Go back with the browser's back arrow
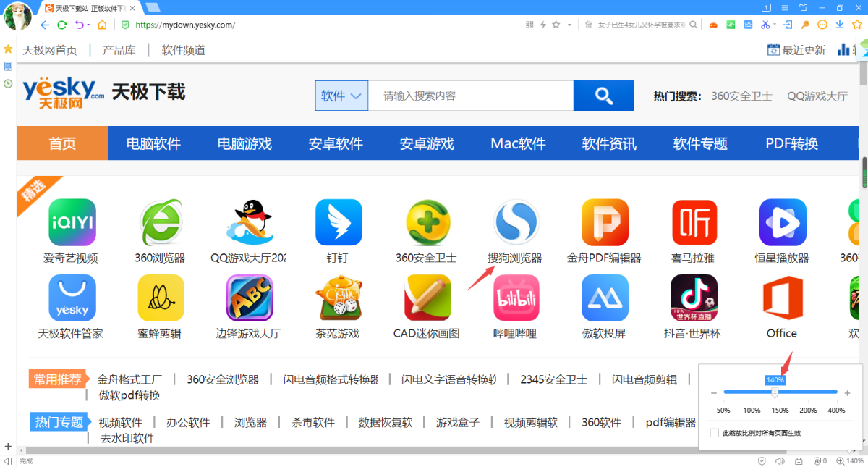Viewport: 868px width, 467px height. pyautogui.click(x=45, y=25)
